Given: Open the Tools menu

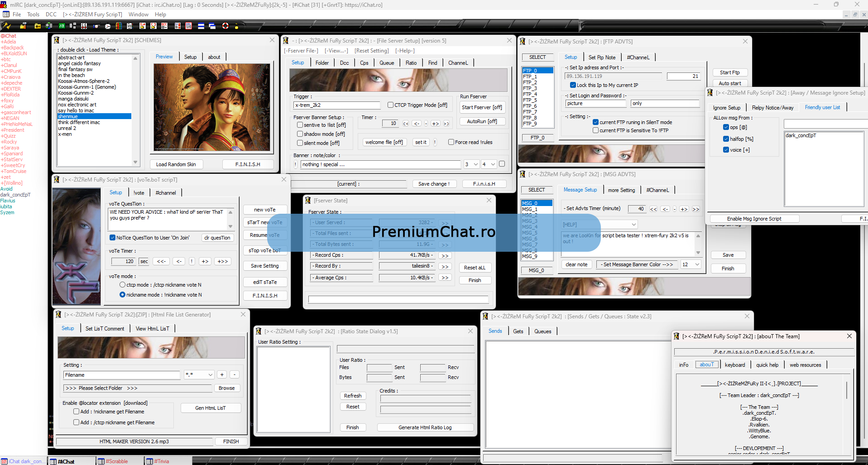Looking at the screenshot, I should pos(33,14).
